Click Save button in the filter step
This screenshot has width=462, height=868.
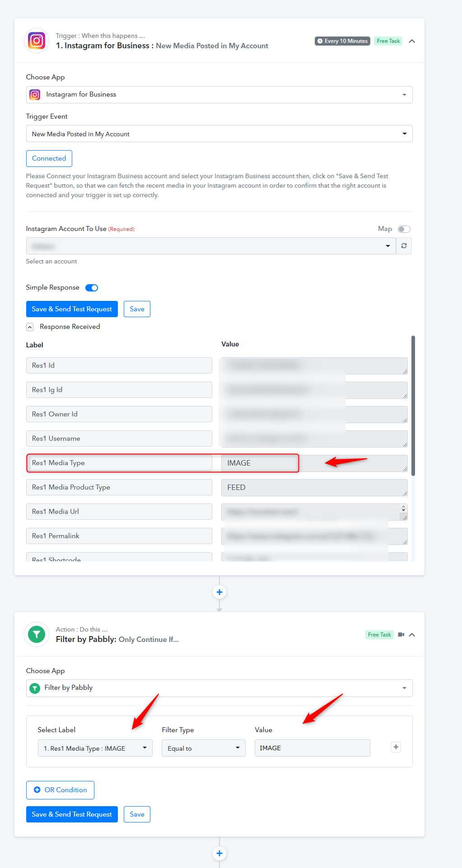coord(137,814)
